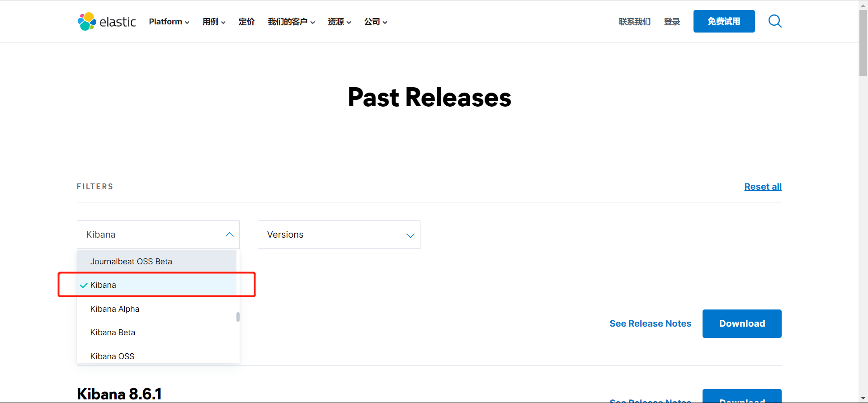Select Kibana OSS option
This screenshot has width=868, height=403.
[x=156, y=356]
